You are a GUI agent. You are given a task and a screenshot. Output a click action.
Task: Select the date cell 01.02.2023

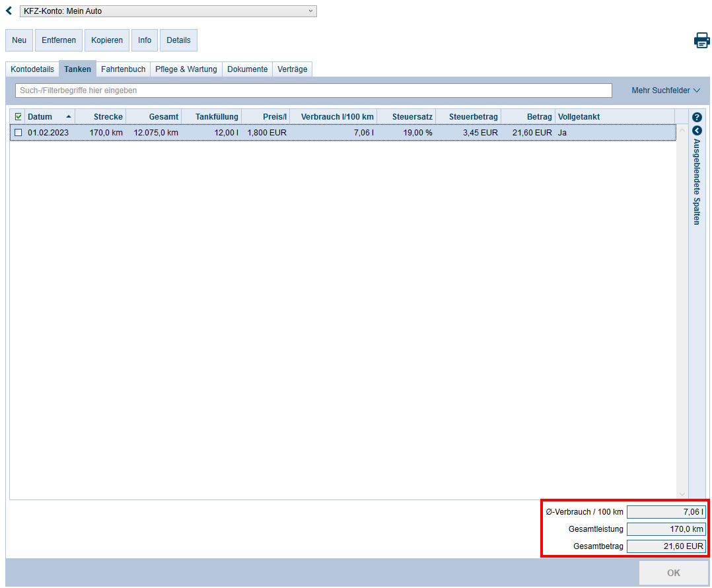48,133
